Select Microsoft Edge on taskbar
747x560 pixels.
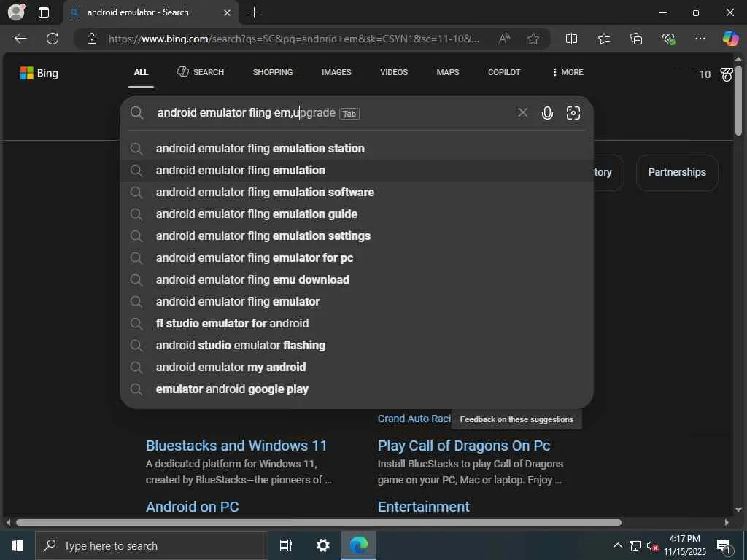click(359, 545)
